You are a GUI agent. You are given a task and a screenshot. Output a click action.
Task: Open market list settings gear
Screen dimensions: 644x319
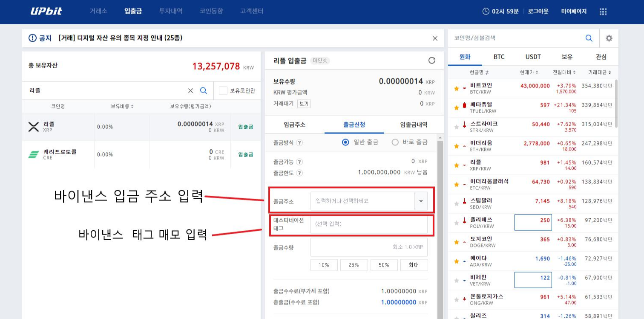609,38
